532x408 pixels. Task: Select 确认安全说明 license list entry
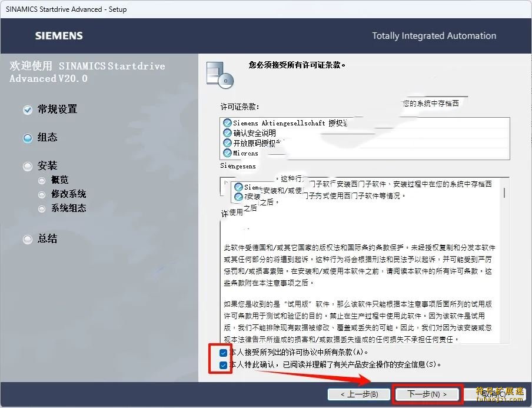[x=365, y=133]
